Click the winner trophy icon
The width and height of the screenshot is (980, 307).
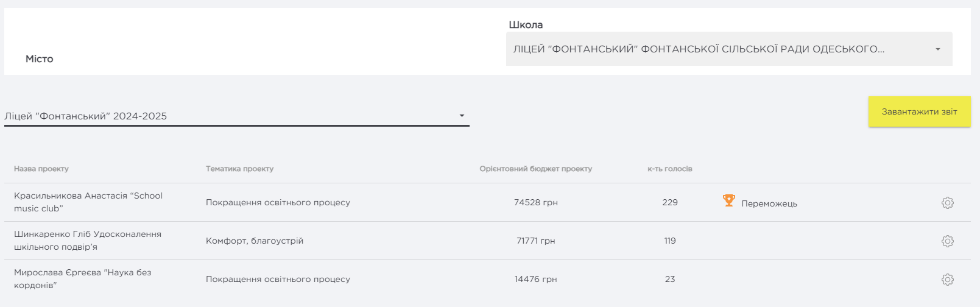[728, 200]
